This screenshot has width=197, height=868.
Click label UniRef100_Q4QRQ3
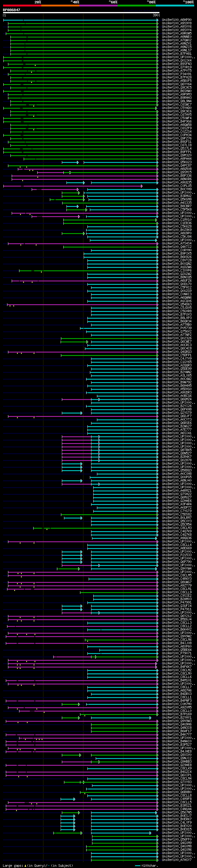coord(177,352)
